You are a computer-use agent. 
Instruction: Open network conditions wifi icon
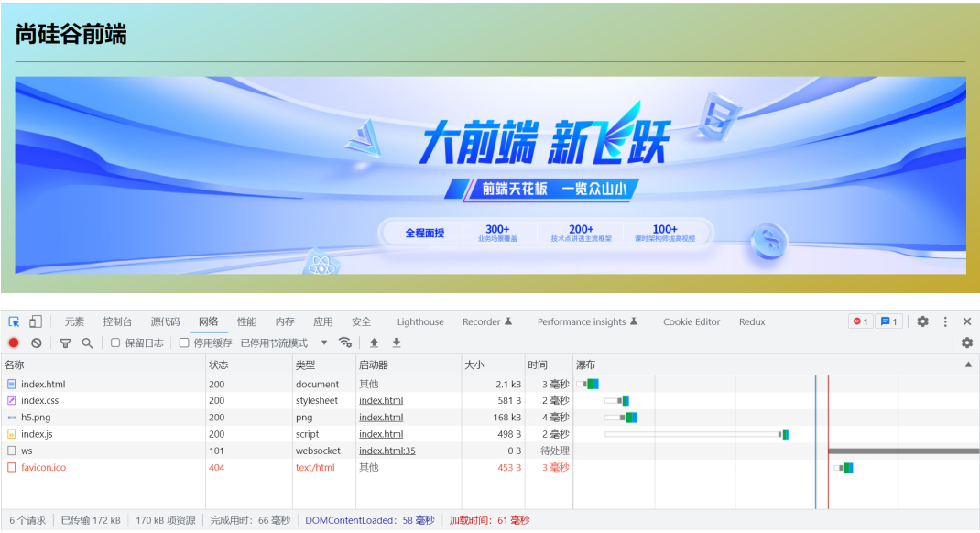pos(345,343)
